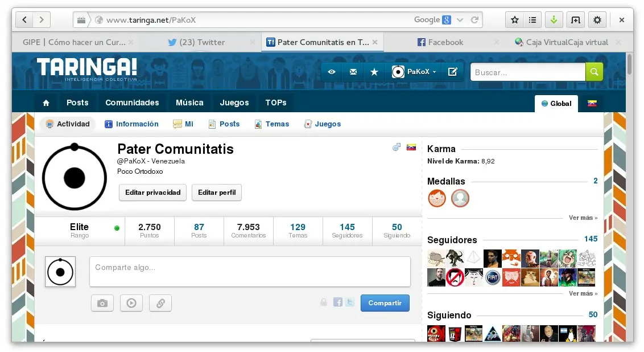Enable sharing to Twitter
This screenshot has height=352, width=644.
(350, 302)
